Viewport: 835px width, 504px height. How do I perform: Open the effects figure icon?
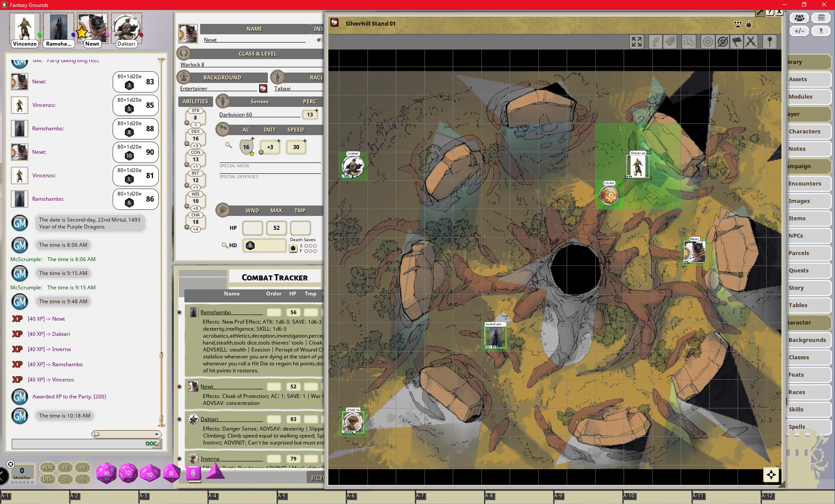pos(821,31)
